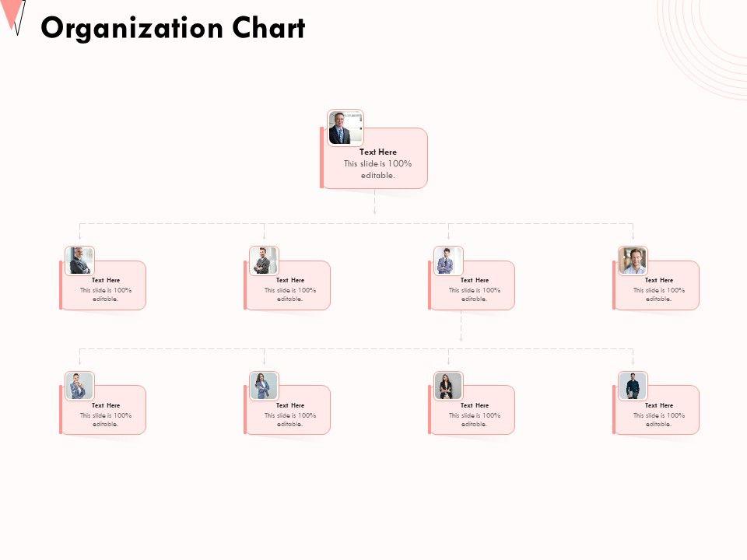
Task: Select the fourth photo in the middle row
Action: pos(633,261)
